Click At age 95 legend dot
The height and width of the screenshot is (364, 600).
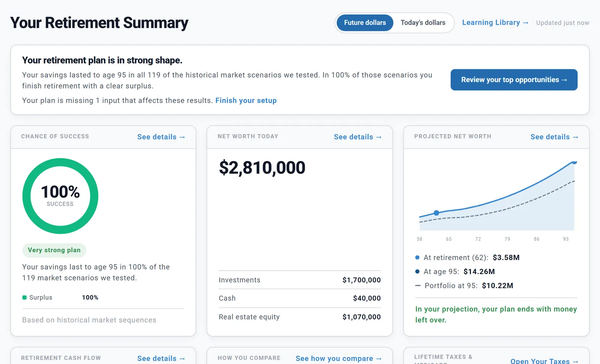[417, 271]
